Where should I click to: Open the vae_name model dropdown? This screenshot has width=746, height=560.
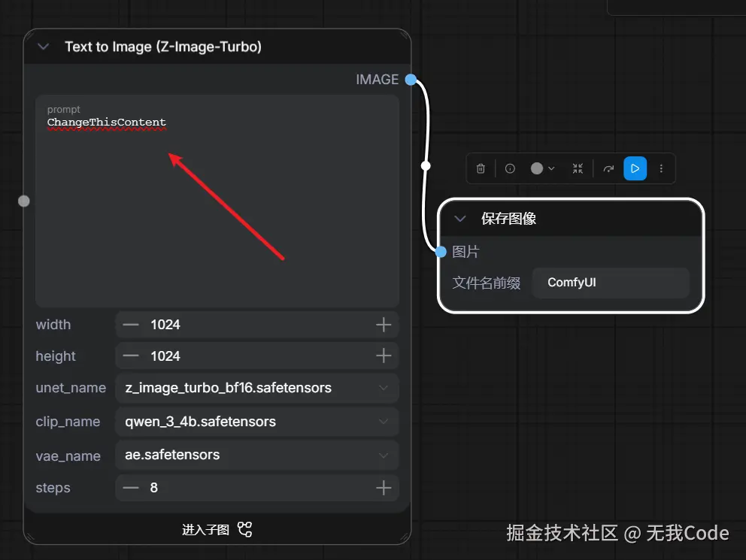coord(257,455)
